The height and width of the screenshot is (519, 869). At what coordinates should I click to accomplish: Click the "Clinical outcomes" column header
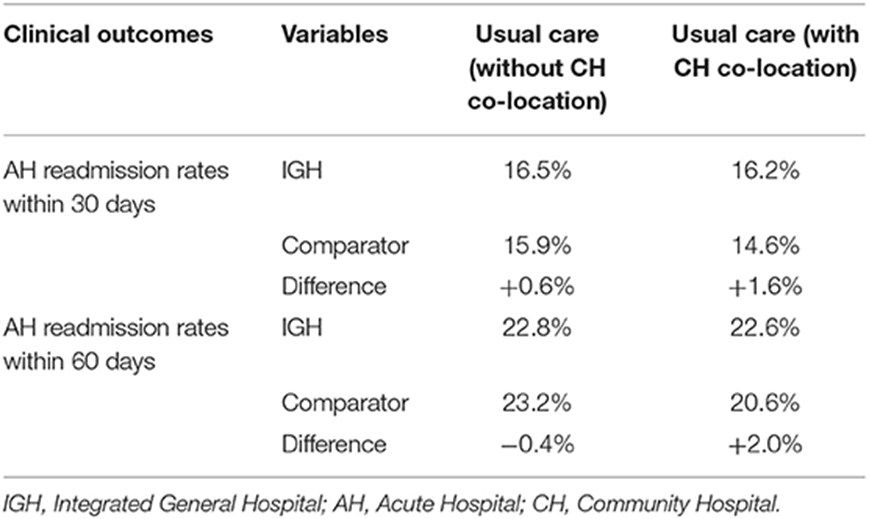108,34
